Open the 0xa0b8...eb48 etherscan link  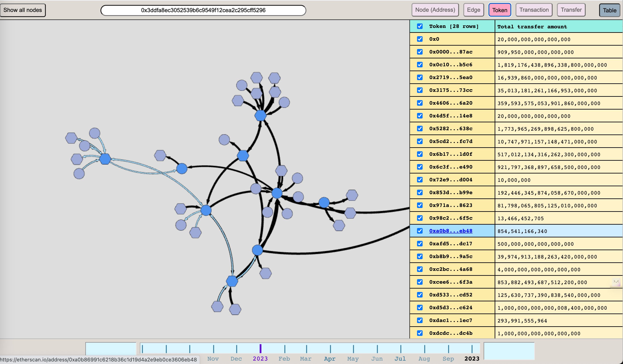point(451,231)
